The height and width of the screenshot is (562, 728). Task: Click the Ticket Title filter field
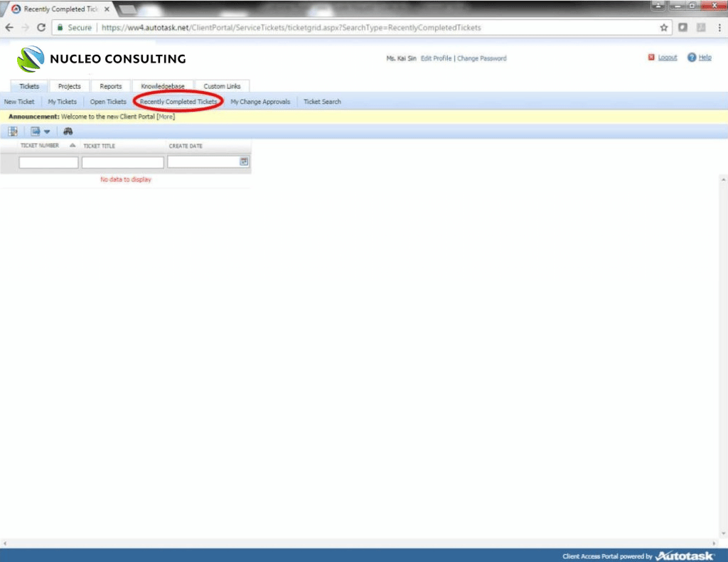click(x=122, y=162)
